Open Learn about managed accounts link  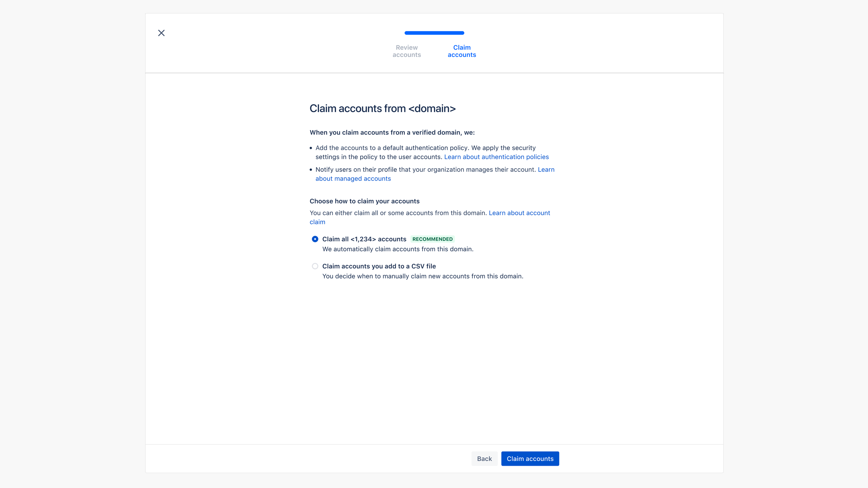pos(353,179)
